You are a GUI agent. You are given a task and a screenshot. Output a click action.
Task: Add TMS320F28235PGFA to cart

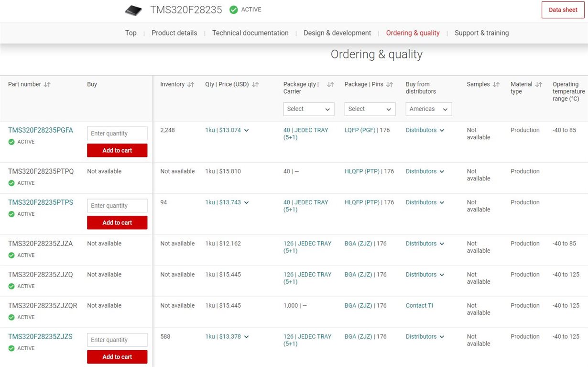(117, 150)
